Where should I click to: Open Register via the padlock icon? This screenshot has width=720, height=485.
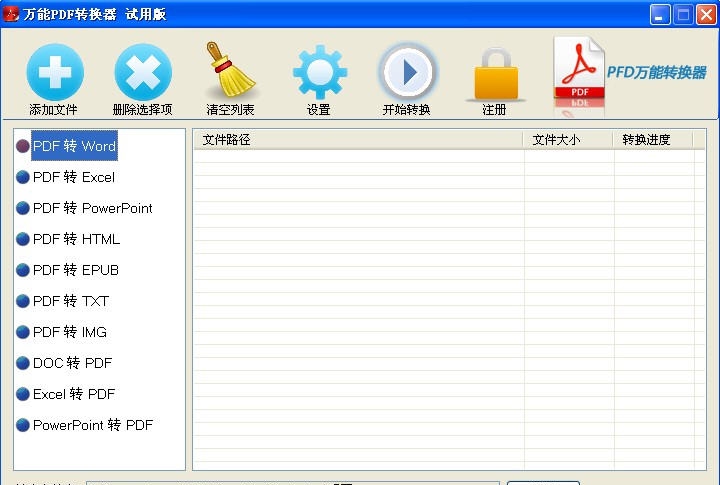(495, 73)
